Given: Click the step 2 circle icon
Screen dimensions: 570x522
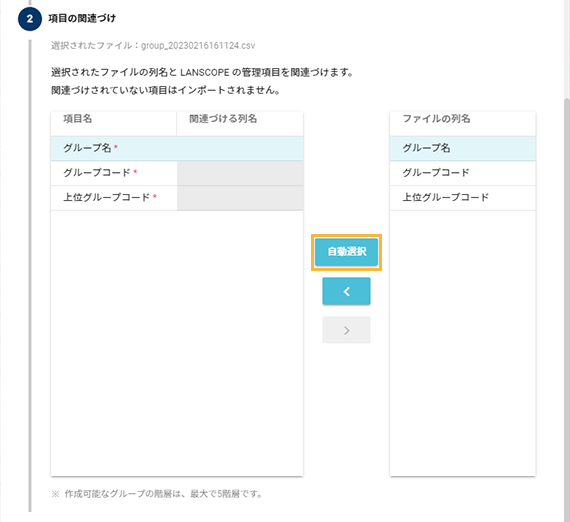Looking at the screenshot, I should [30, 19].
